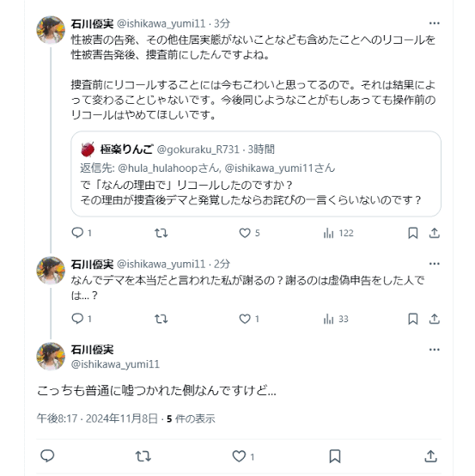Open @hula_hulahoop profile mention link
This screenshot has width=475, height=476.
tap(168, 168)
